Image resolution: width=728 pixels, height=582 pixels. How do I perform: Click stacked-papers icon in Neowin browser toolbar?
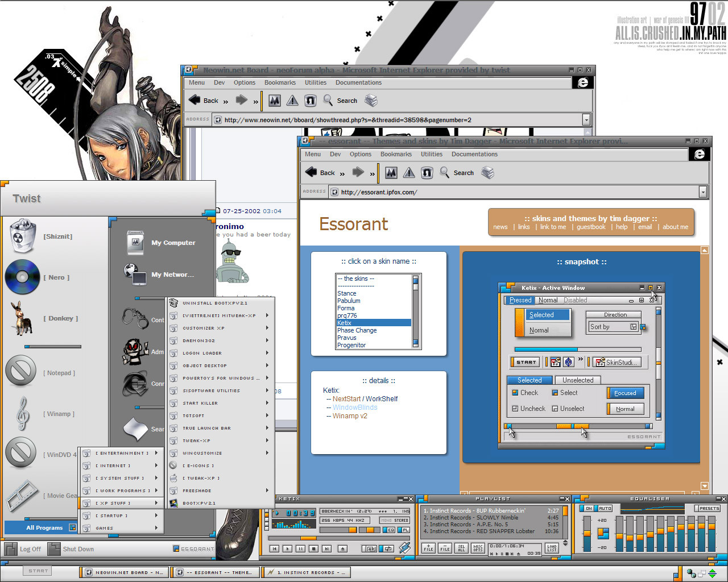(x=371, y=101)
